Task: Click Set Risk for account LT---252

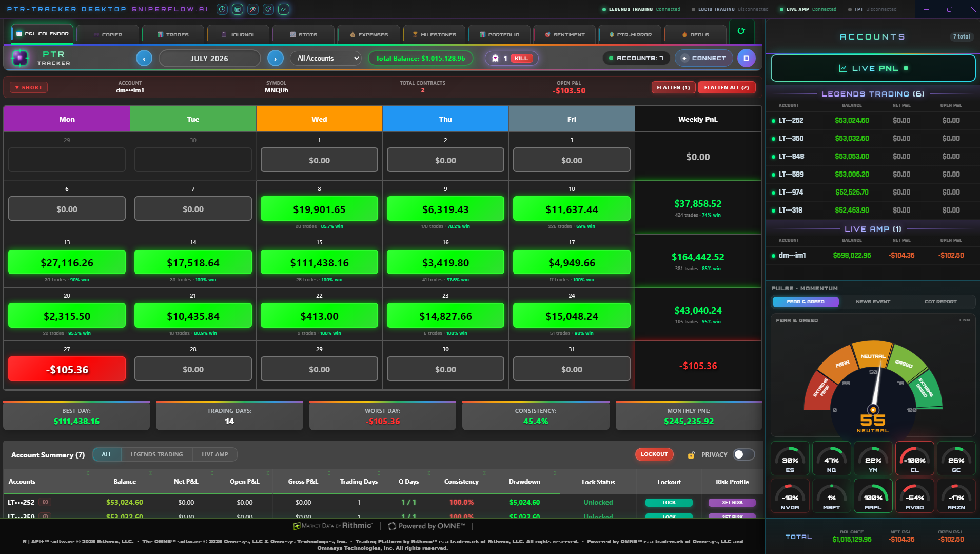Action: (x=732, y=503)
